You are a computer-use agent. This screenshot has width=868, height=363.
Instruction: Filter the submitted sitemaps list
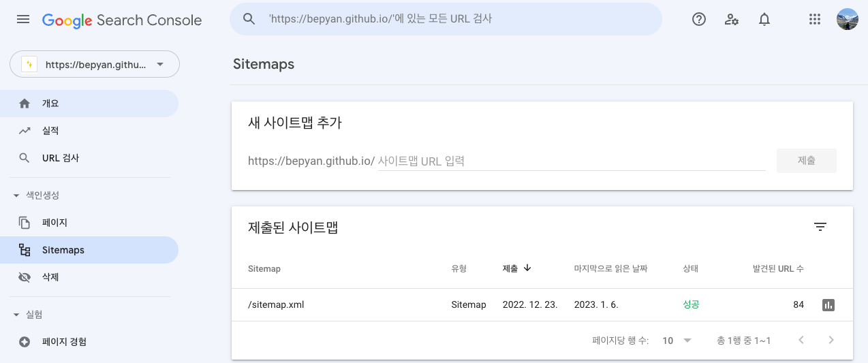[x=820, y=227]
